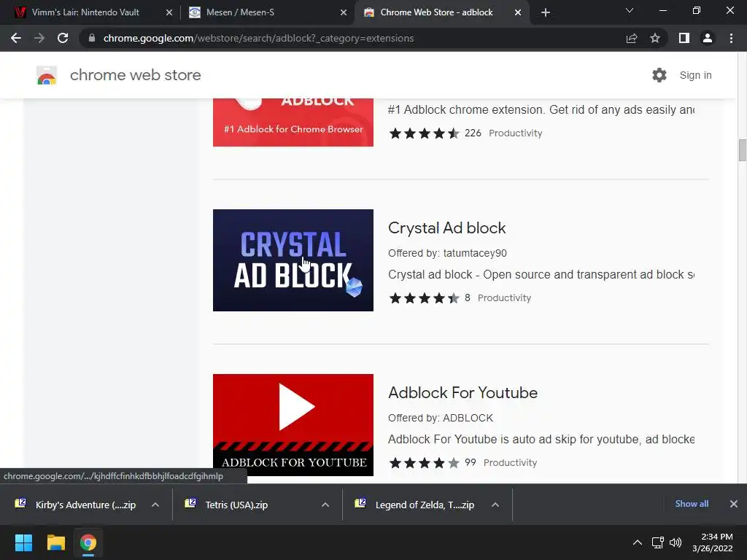Close the downloads bar

click(x=734, y=504)
